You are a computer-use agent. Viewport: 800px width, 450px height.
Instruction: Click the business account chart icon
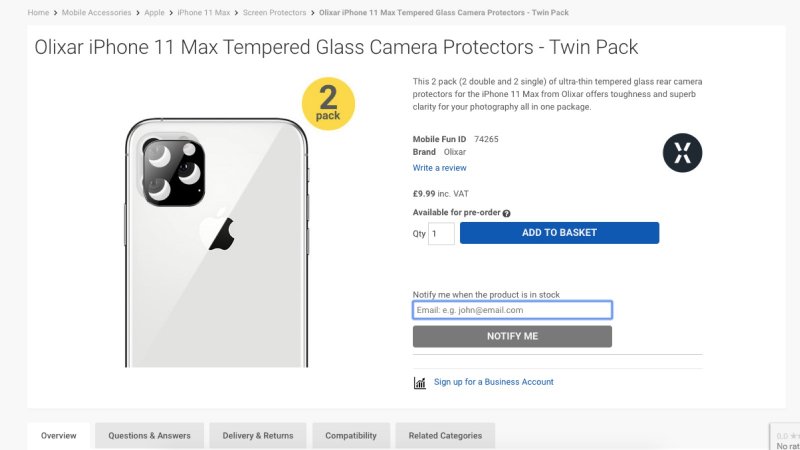pos(420,383)
